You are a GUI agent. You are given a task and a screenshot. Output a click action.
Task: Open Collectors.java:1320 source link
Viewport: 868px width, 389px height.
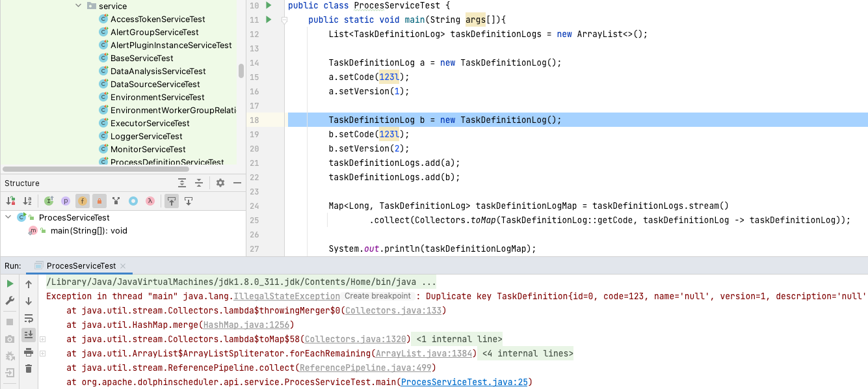[356, 339]
